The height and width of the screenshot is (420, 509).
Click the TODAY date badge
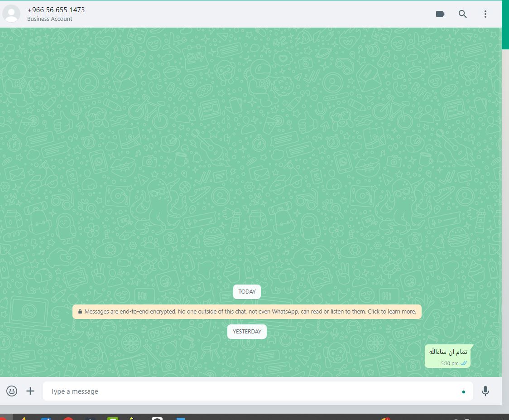[247, 291]
